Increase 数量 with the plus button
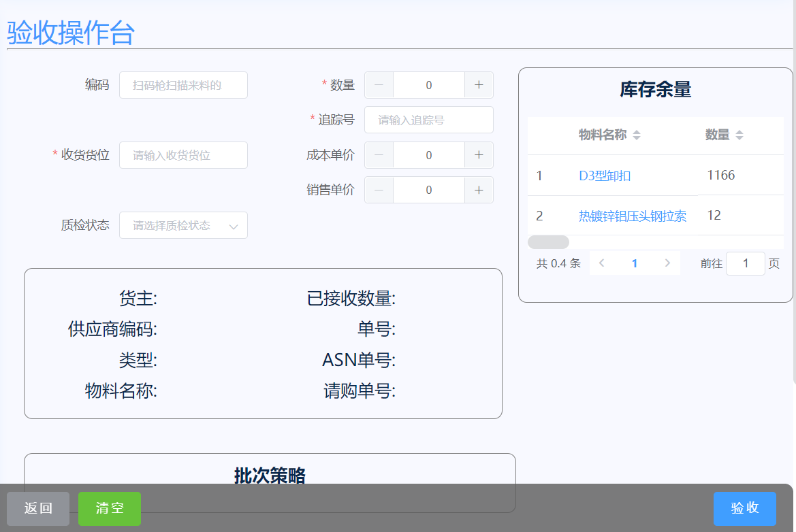The height and width of the screenshot is (532, 796). pos(479,85)
